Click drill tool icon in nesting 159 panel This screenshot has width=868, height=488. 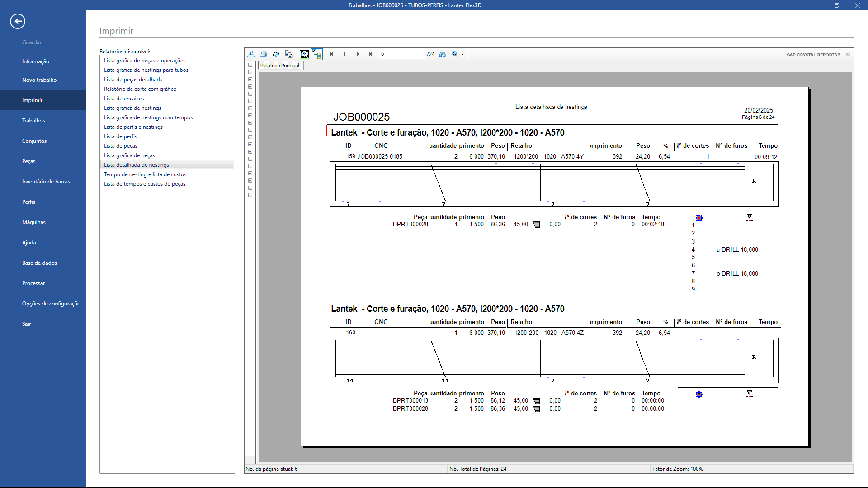click(750, 218)
